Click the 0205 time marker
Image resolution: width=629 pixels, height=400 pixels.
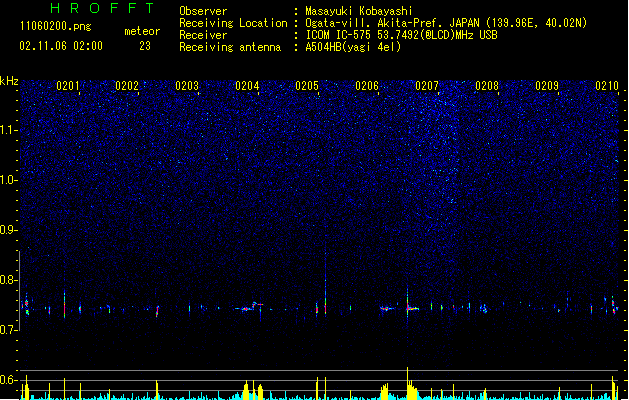(307, 85)
